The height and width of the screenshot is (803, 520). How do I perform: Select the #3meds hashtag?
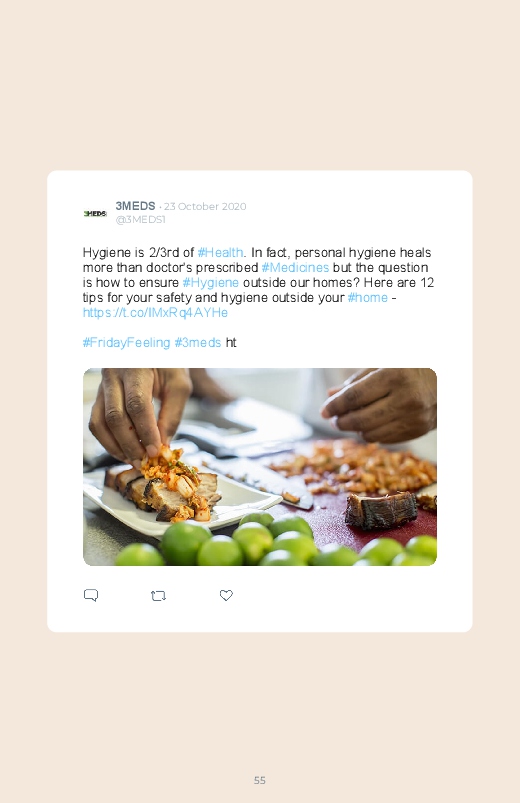[x=198, y=342]
